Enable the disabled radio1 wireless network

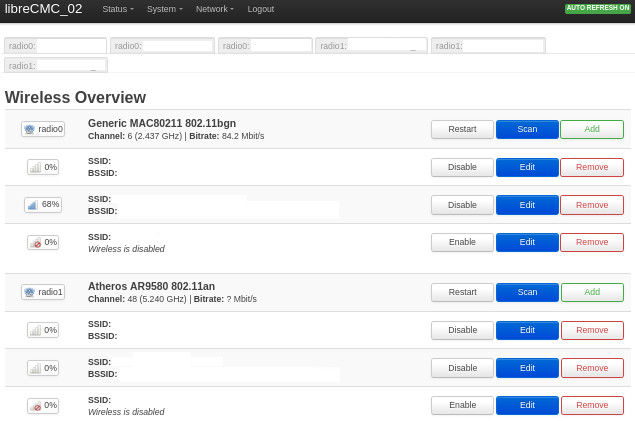click(x=462, y=405)
